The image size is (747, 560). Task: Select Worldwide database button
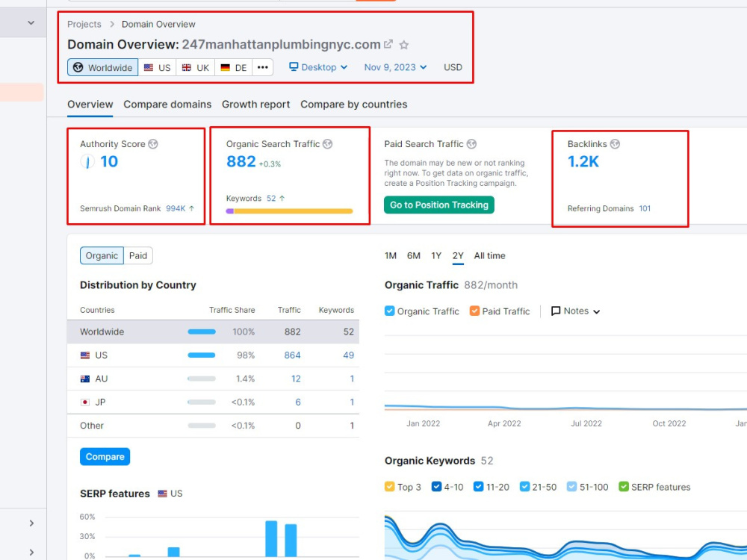(x=103, y=67)
